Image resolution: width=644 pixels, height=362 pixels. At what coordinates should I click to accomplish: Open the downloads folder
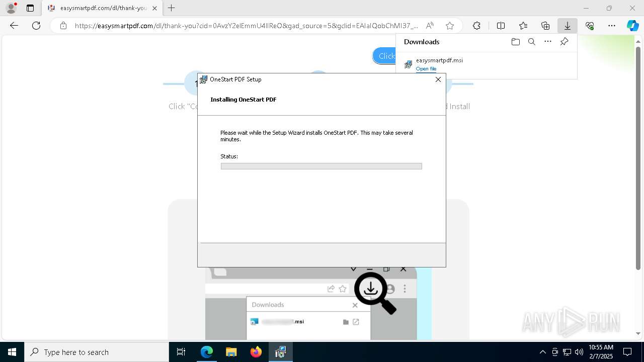515,42
